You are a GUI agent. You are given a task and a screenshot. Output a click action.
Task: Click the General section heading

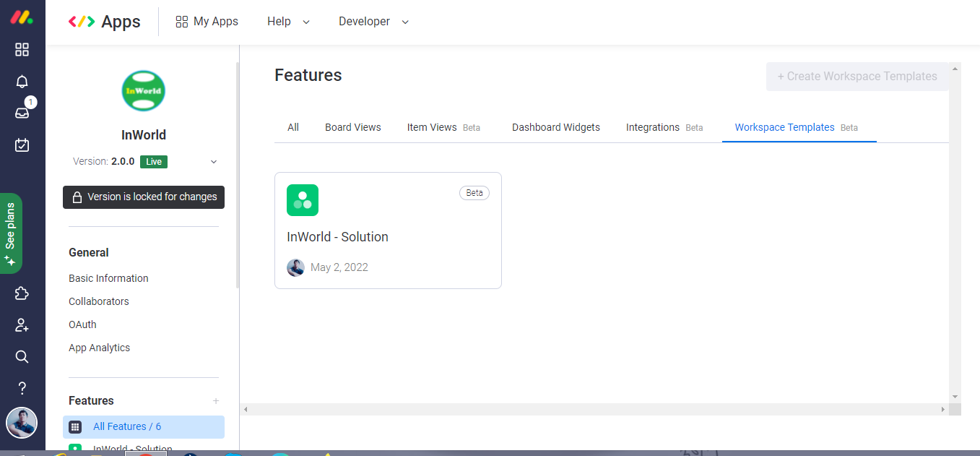point(89,253)
